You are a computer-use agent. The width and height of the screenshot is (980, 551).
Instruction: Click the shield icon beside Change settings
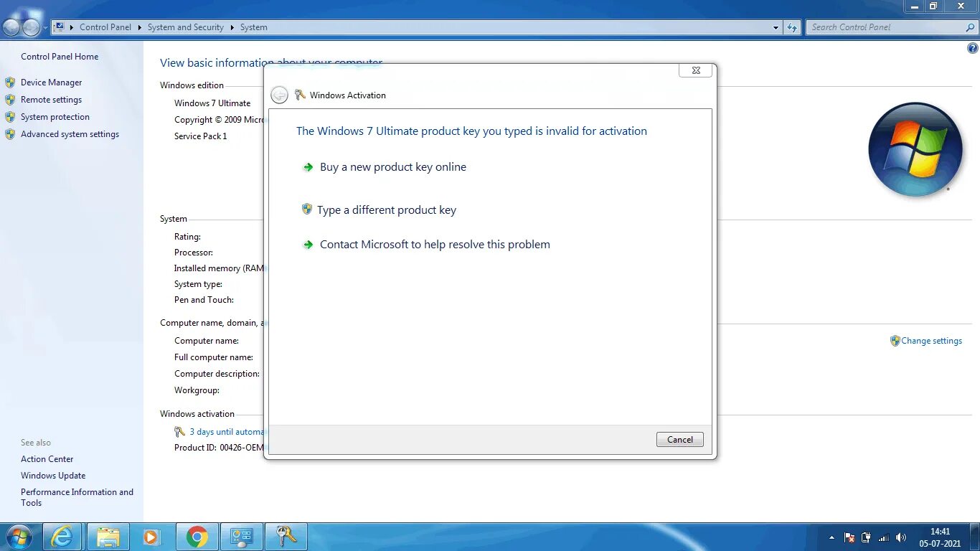coord(895,341)
